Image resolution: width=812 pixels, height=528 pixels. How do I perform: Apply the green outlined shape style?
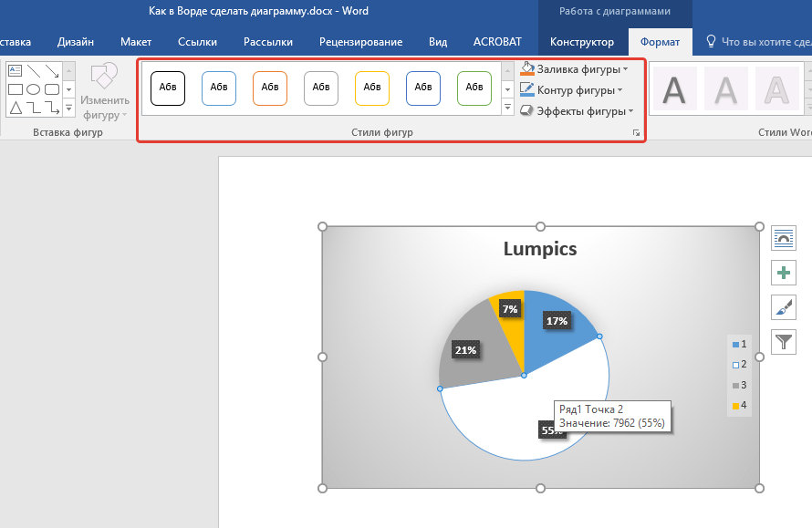pyautogui.click(x=474, y=88)
